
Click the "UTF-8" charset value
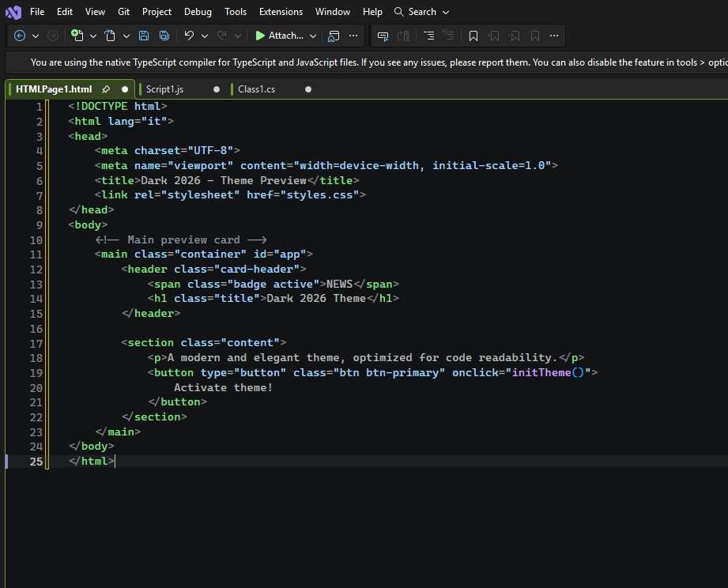click(210, 150)
